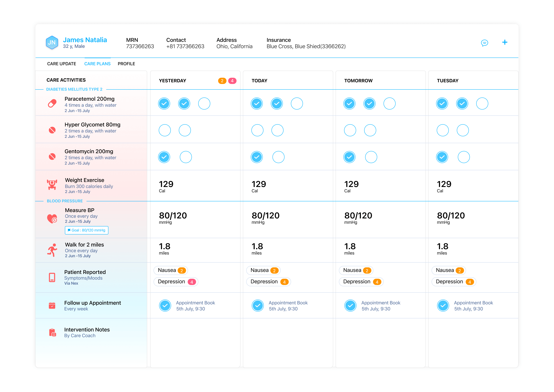This screenshot has height=392, width=554.
Task: Click the Paracetemol pill icon
Action: pyautogui.click(x=52, y=103)
